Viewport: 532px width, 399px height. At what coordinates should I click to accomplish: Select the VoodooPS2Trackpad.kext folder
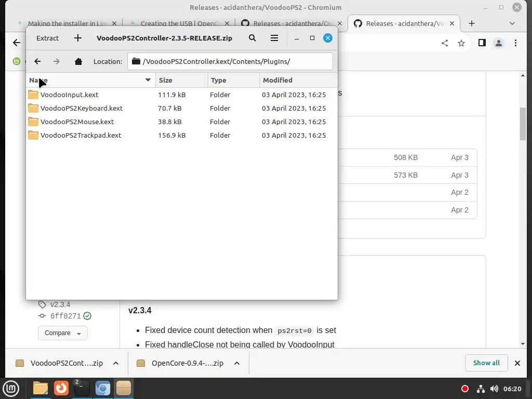(181, 136)
